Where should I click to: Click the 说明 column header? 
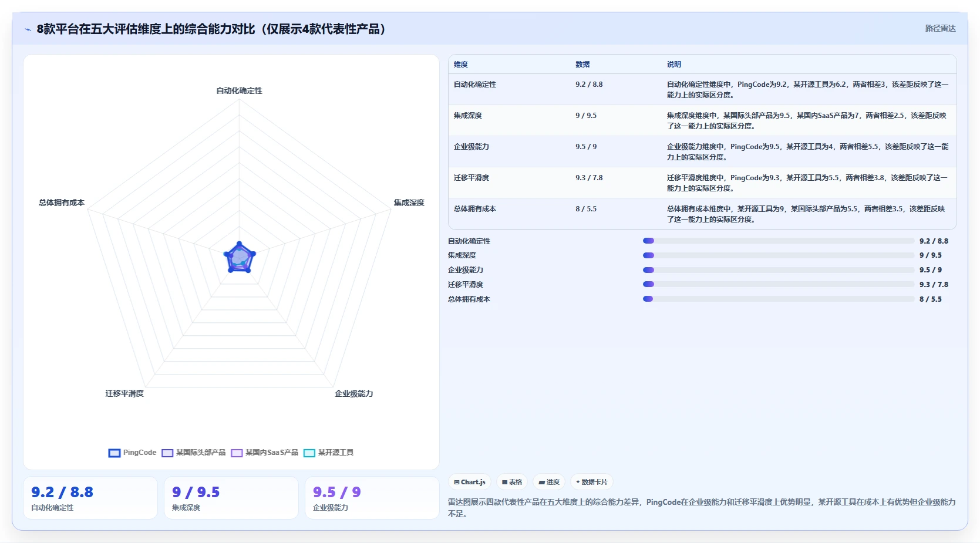tap(674, 65)
